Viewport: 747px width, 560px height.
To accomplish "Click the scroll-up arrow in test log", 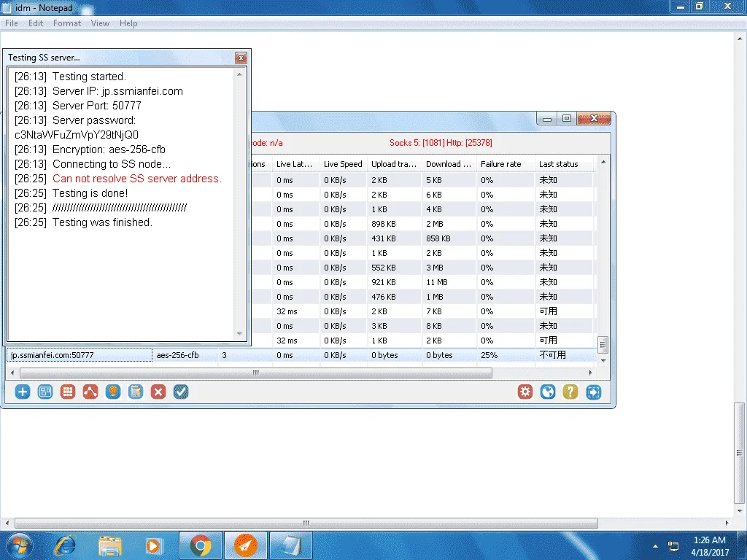I will coord(239,75).
